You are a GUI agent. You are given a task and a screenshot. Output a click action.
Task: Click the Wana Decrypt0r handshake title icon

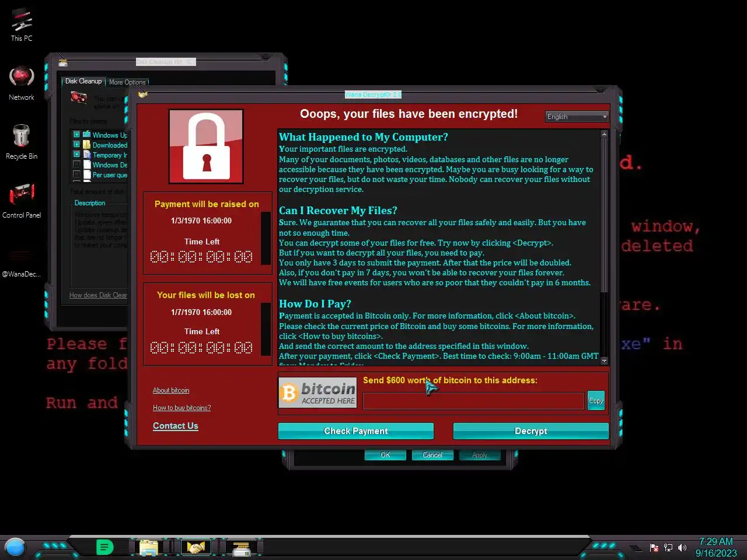[143, 94]
